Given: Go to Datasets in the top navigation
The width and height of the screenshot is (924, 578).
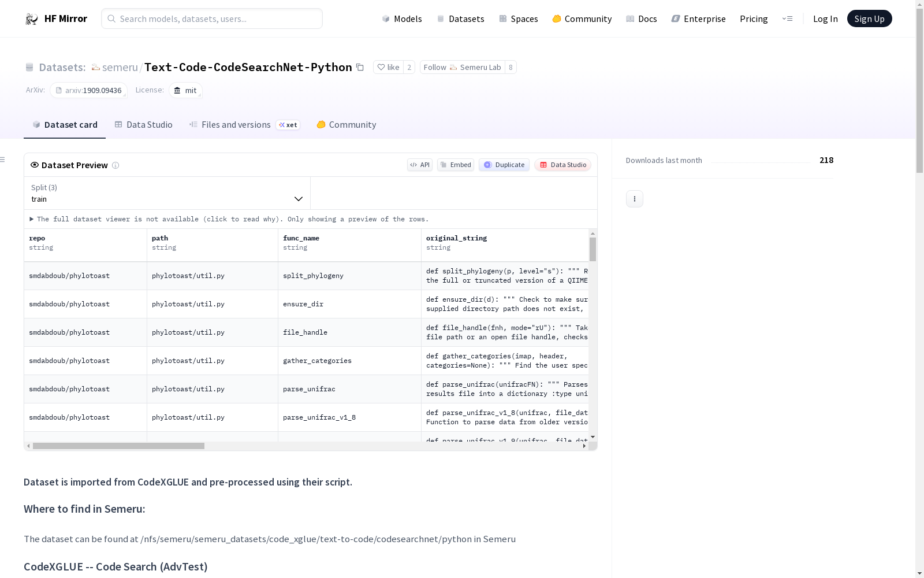Looking at the screenshot, I should tap(460, 19).
